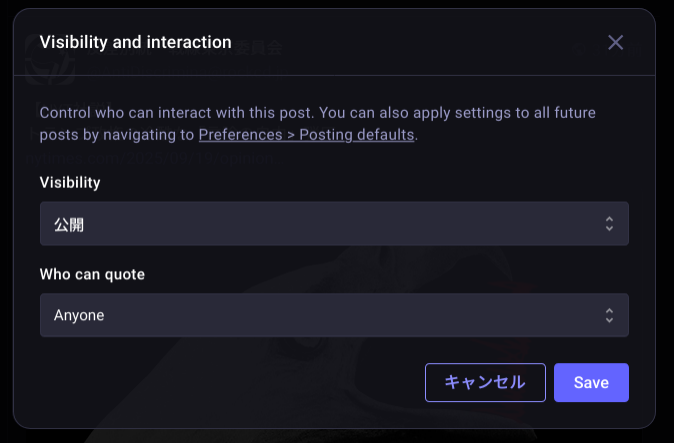Click the up-down arrows on Visibility selector
The height and width of the screenshot is (443, 674).
click(609, 224)
